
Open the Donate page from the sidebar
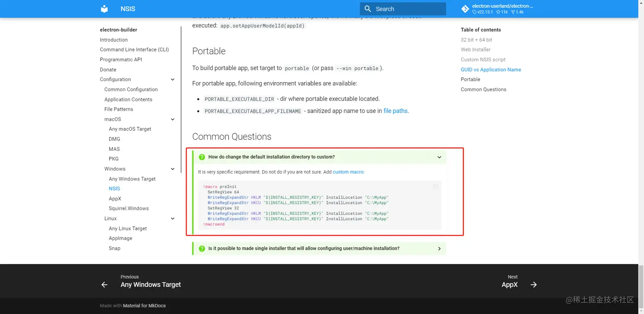tap(108, 69)
